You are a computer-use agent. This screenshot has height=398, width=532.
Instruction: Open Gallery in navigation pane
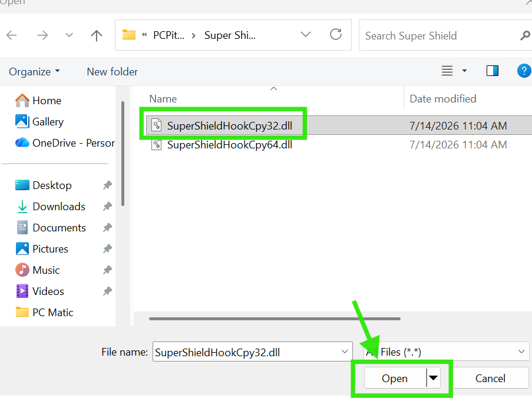39,121
